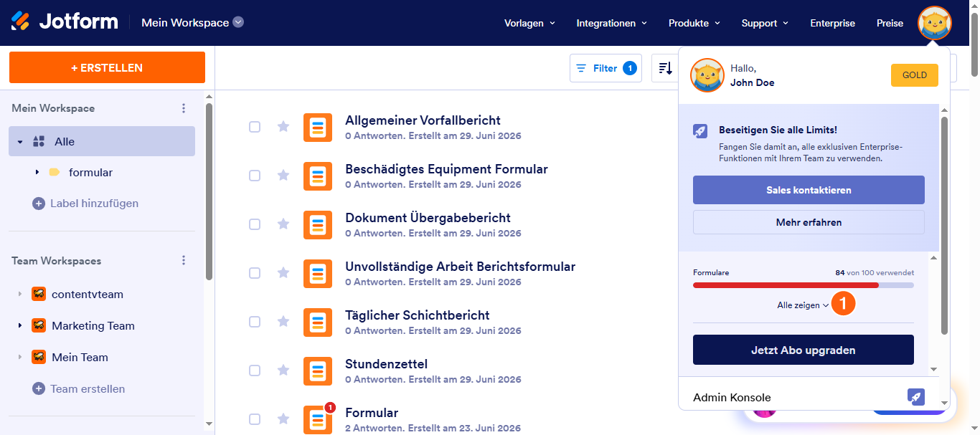
Task: Star the Täglicher Schichtbericht form
Action: coord(283,322)
